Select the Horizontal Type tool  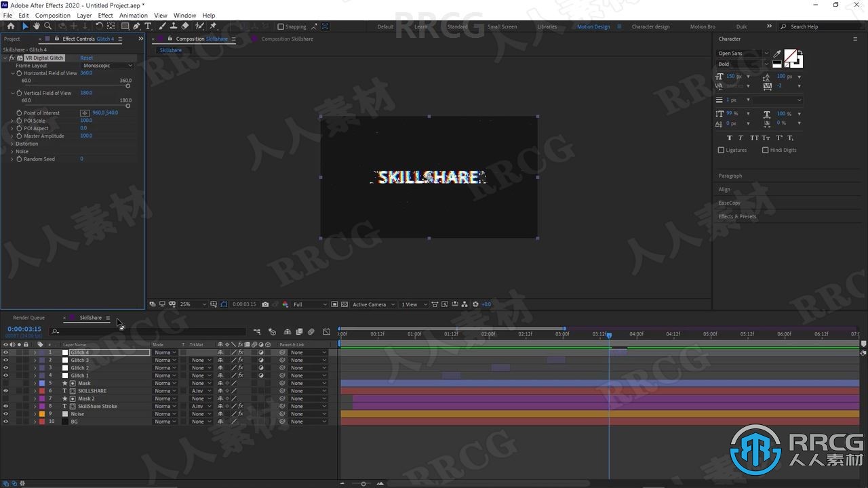coord(148,26)
